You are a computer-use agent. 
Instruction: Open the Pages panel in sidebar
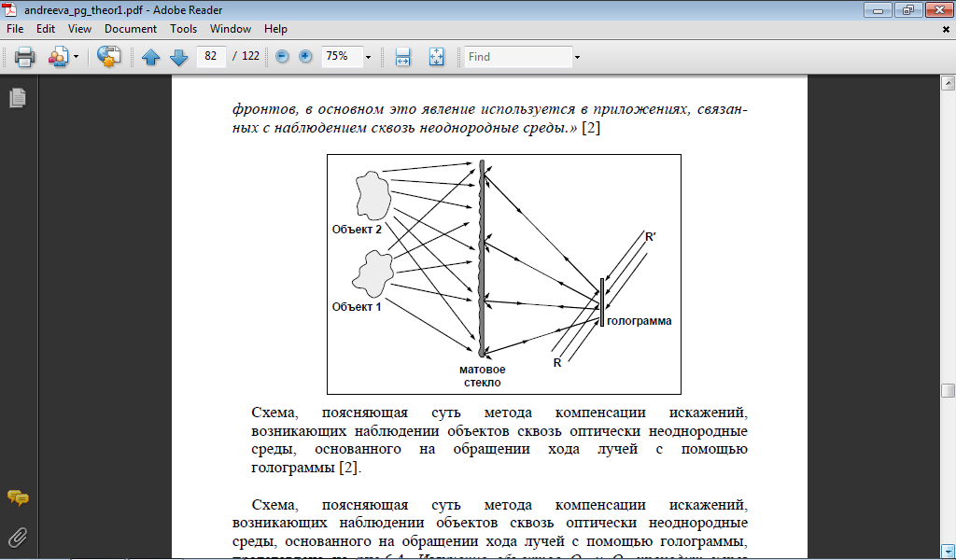18,97
